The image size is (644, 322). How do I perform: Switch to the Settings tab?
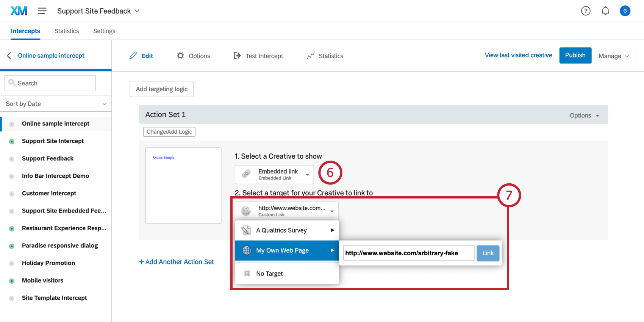(104, 31)
